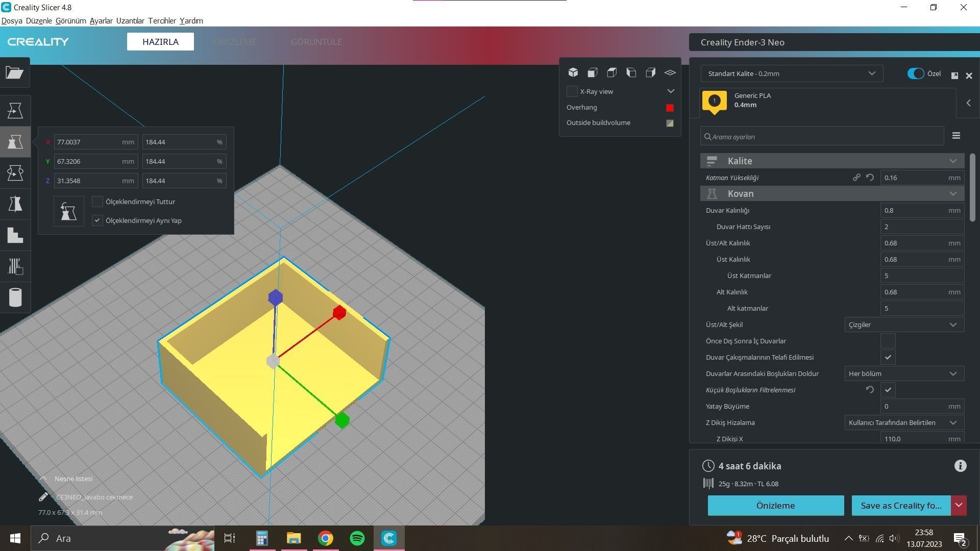Enable the X-Ray view checkbox
Screen dimensions: 980x551
[572, 91]
